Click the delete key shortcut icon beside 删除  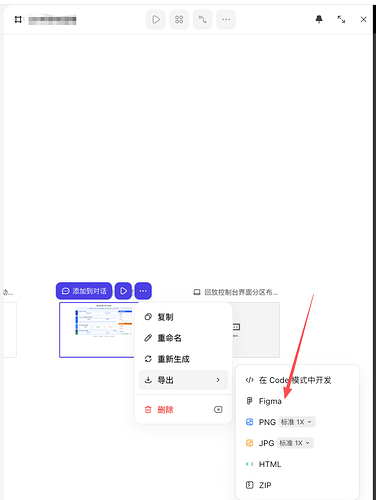(218, 409)
